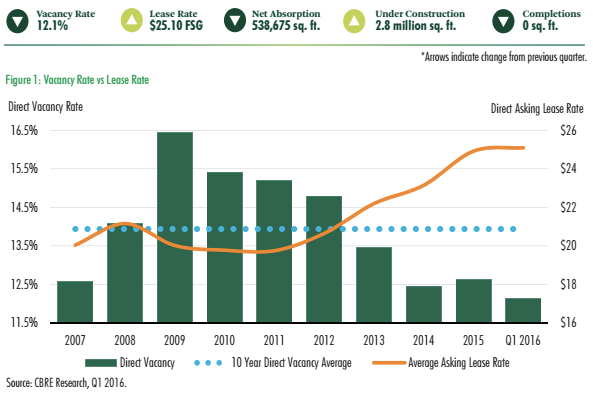Click the 2007 year axis label
This screenshot has height=396, width=593.
pyautogui.click(x=75, y=340)
